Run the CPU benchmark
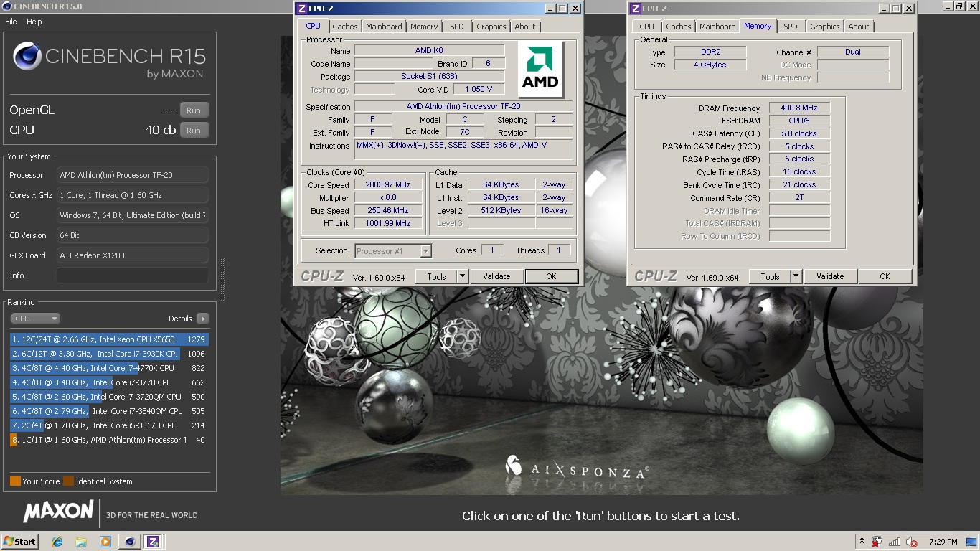 click(x=194, y=131)
